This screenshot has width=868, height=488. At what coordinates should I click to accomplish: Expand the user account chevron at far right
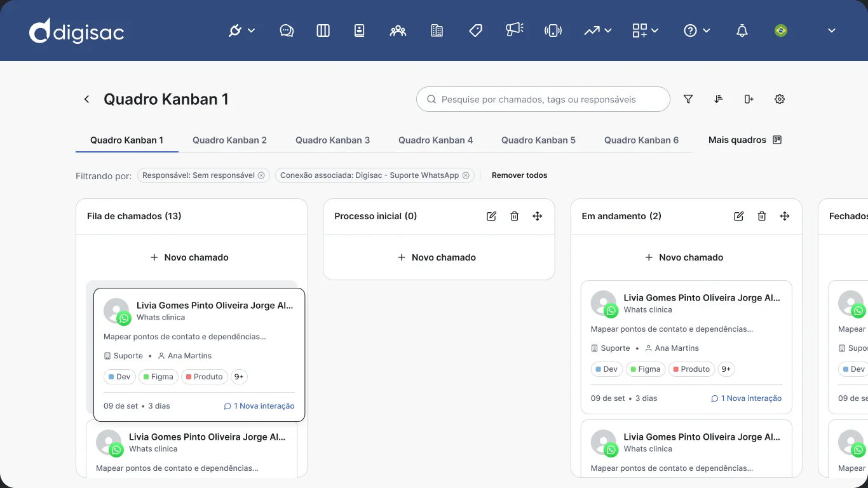click(x=832, y=30)
